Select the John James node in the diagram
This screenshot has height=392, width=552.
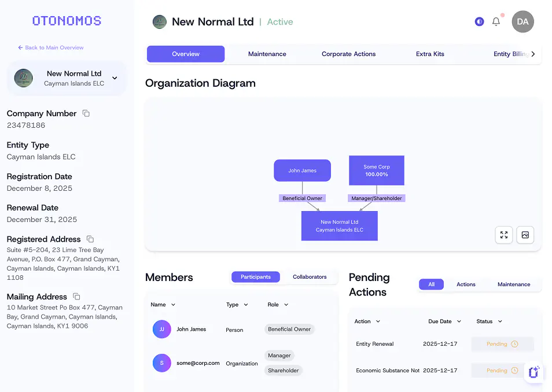(x=302, y=170)
